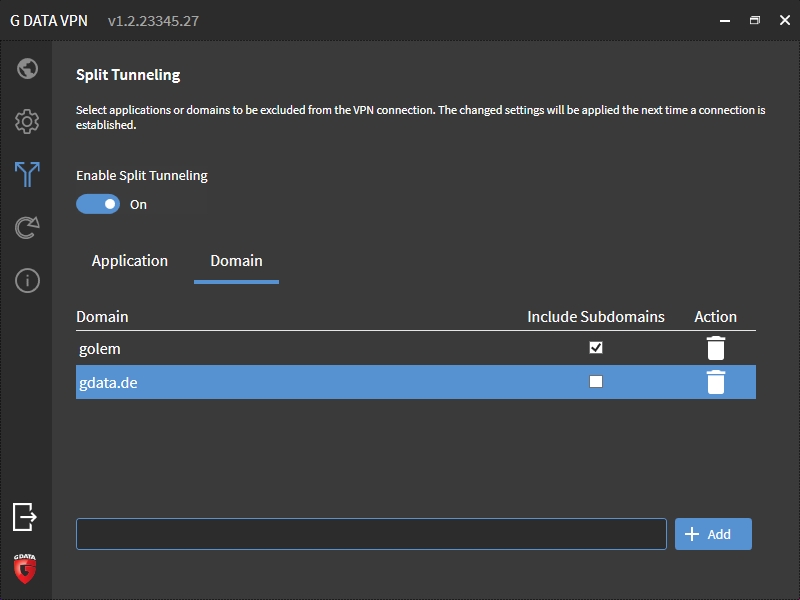
Task: Open the update refresh arrow icon
Action: [x=27, y=228]
